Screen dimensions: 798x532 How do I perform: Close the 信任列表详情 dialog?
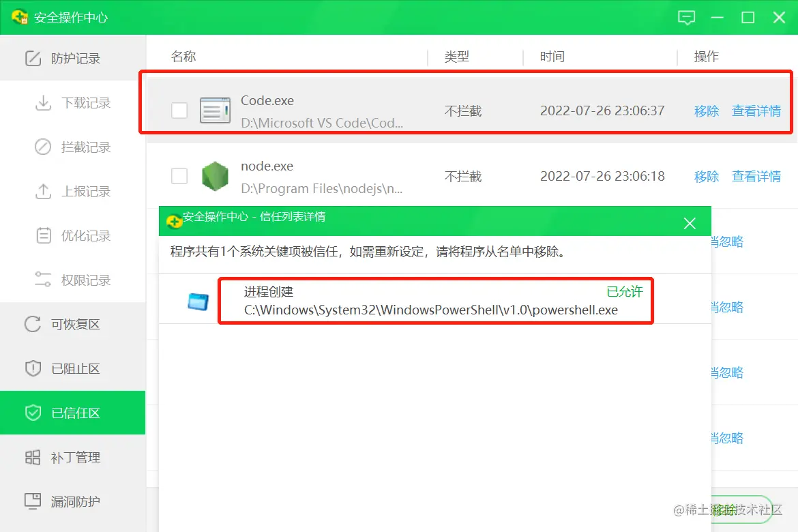tap(690, 224)
